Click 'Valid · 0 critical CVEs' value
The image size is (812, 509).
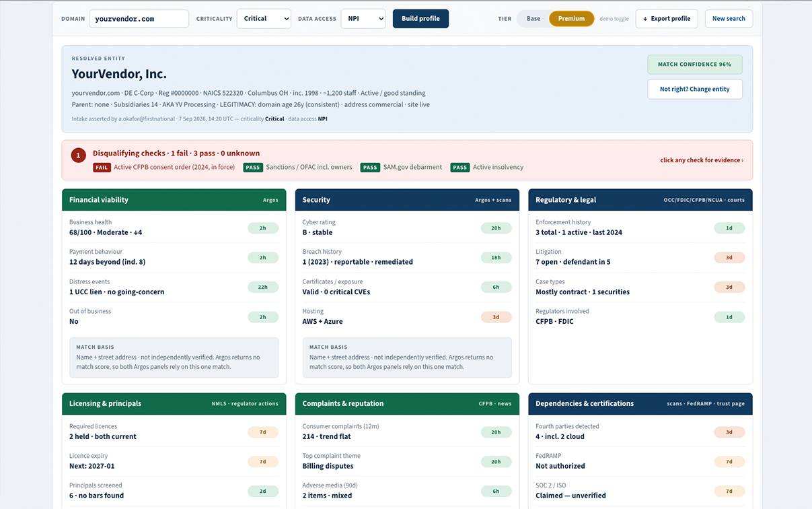[336, 292]
